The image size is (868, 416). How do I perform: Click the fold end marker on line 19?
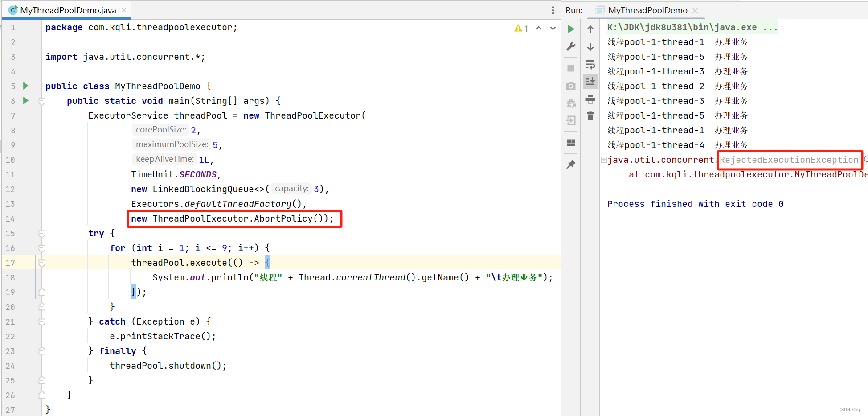point(42,292)
